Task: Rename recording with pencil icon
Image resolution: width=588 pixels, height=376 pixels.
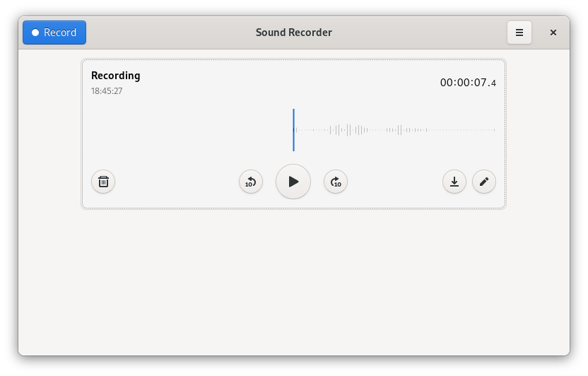Action: 483,182
